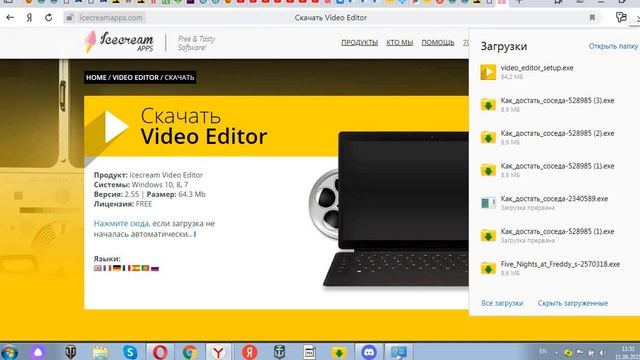
Task: Open the КТО МЫ menu item
Action: click(400, 42)
